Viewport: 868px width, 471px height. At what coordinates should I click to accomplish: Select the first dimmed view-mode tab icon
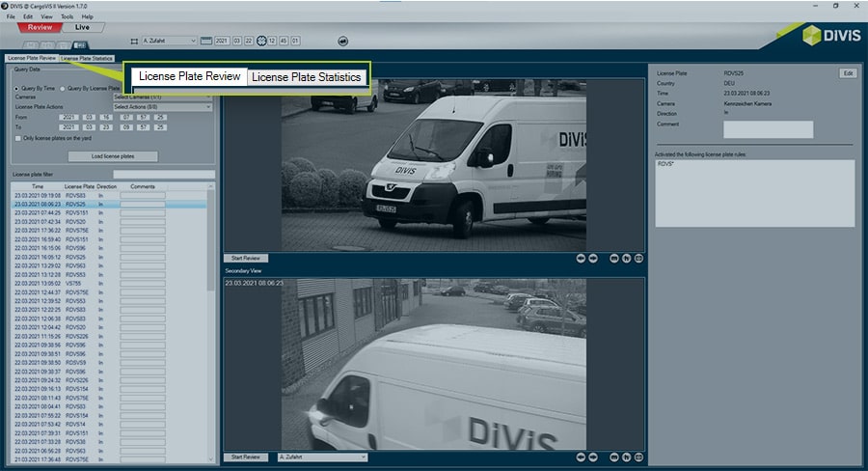click(31, 45)
